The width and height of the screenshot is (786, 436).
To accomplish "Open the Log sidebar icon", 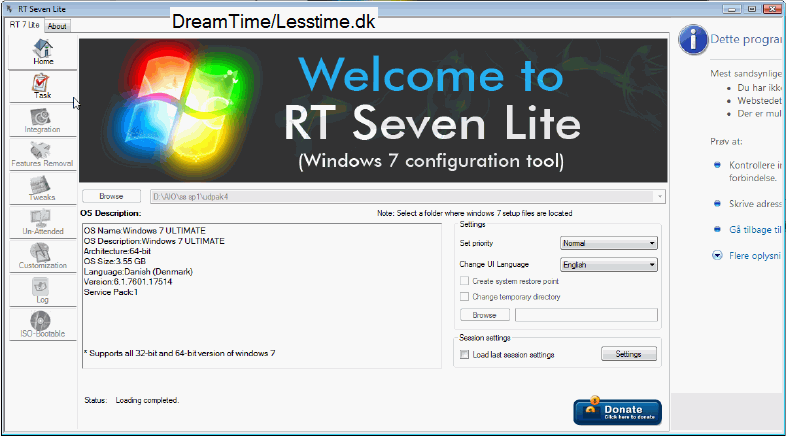I will tap(43, 291).
